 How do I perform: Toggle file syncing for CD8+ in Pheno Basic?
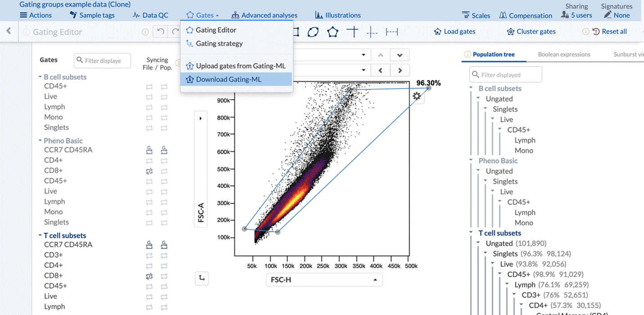coord(149,171)
